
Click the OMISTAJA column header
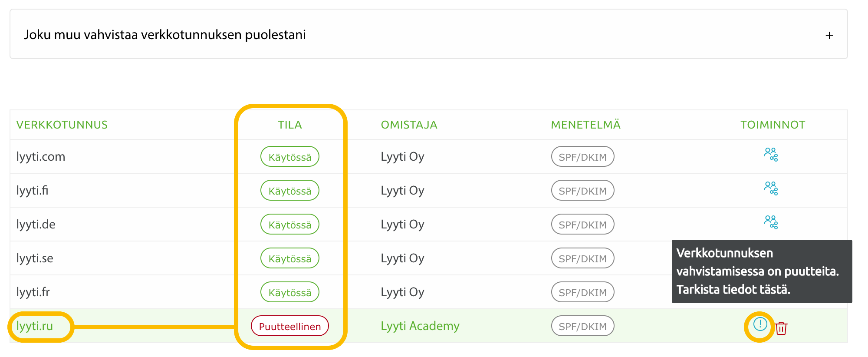(x=409, y=125)
